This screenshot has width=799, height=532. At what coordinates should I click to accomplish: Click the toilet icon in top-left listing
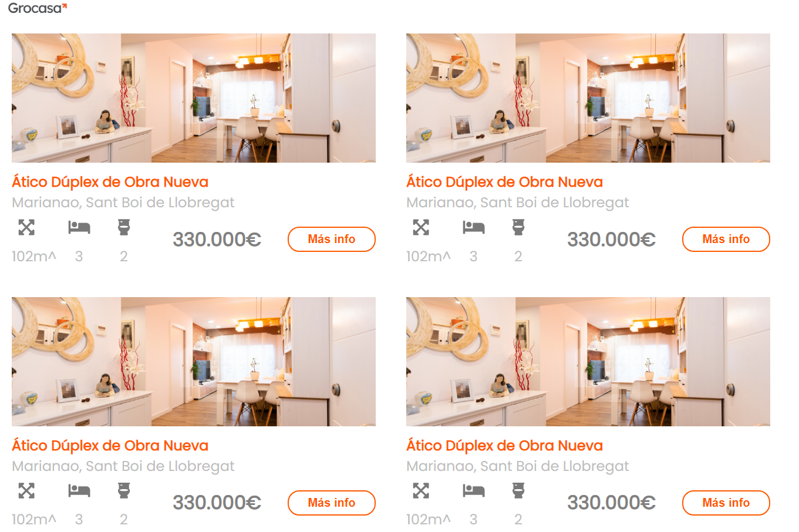[124, 227]
